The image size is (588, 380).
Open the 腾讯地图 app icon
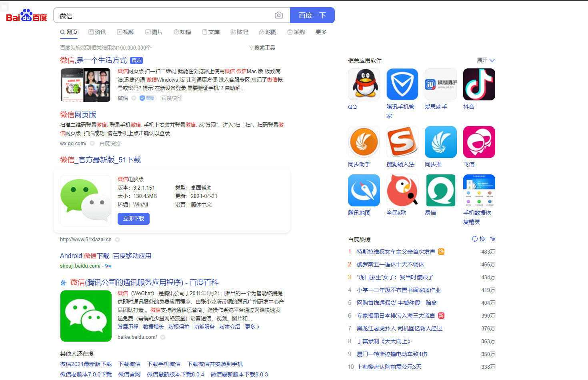[364, 190]
